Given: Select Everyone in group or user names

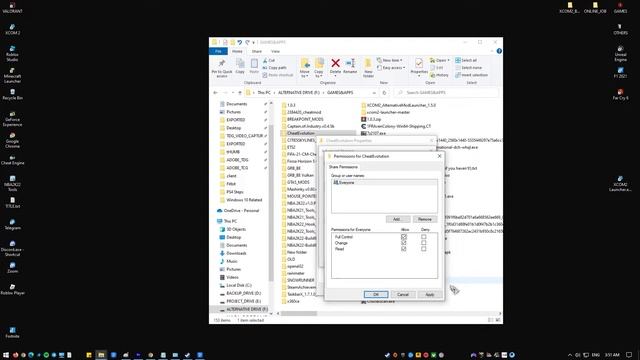Looking at the screenshot, I should (x=384, y=182).
